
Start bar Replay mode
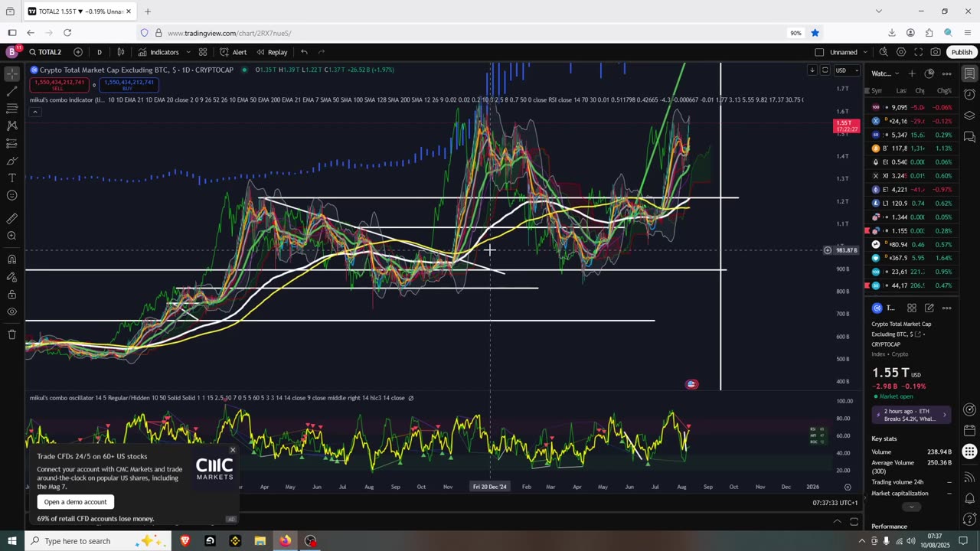click(272, 52)
